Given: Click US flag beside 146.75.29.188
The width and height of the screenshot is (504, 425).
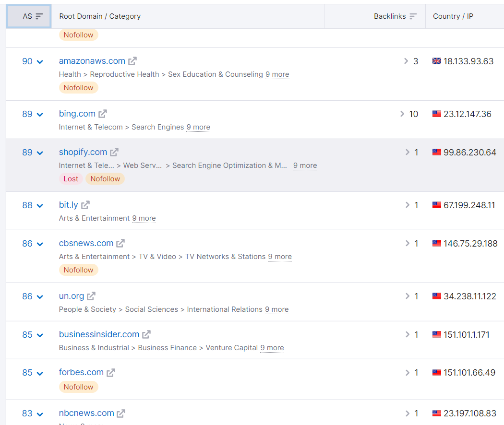Looking at the screenshot, I should tap(437, 243).
